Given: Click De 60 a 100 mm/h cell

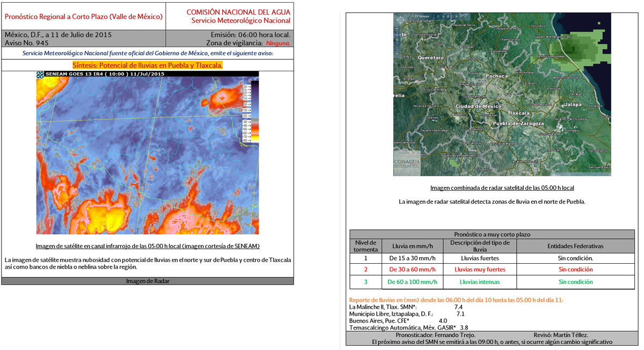Looking at the screenshot, I should pos(412,282).
